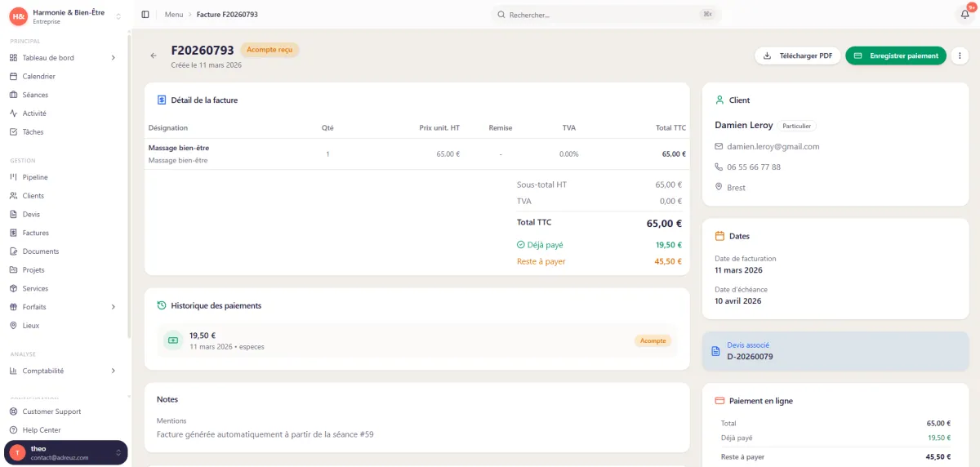The image size is (980, 467).
Task: Click the Télécharger PDF button
Action: tap(797, 56)
